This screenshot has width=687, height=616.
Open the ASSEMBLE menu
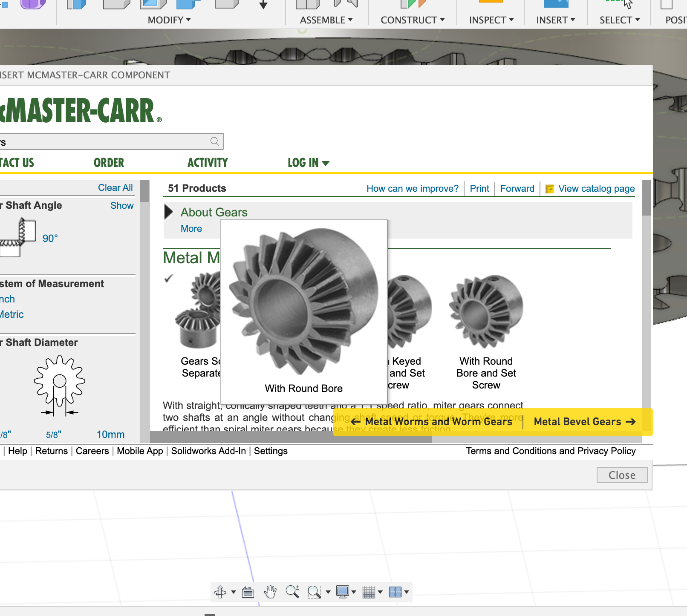(326, 20)
